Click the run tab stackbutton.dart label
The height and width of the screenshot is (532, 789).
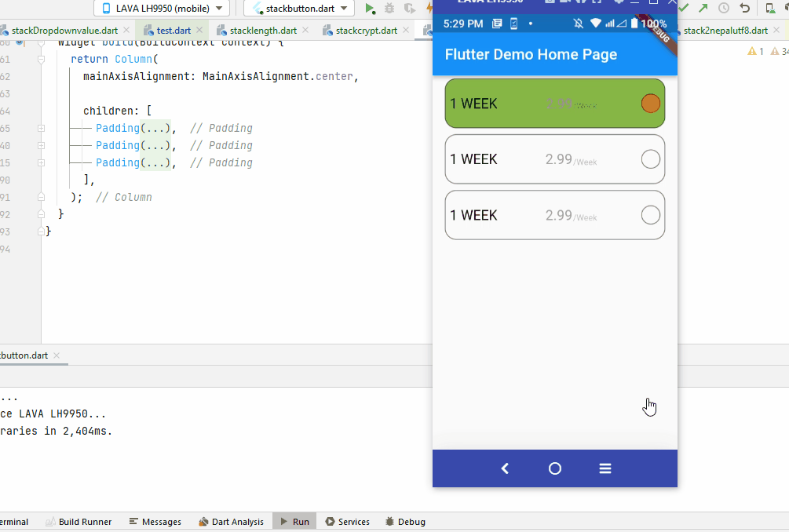[24, 355]
